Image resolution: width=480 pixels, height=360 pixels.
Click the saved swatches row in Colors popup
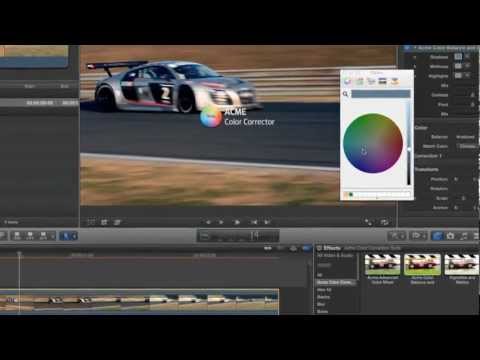(x=377, y=194)
